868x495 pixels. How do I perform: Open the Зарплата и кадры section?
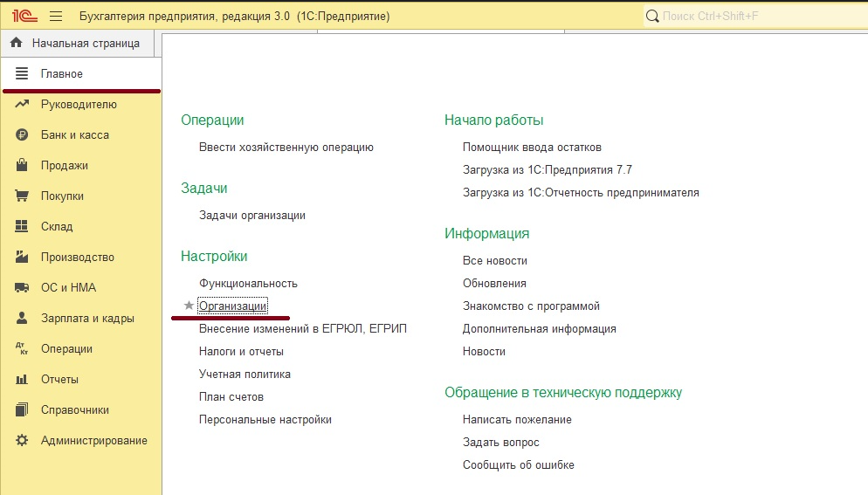click(81, 318)
